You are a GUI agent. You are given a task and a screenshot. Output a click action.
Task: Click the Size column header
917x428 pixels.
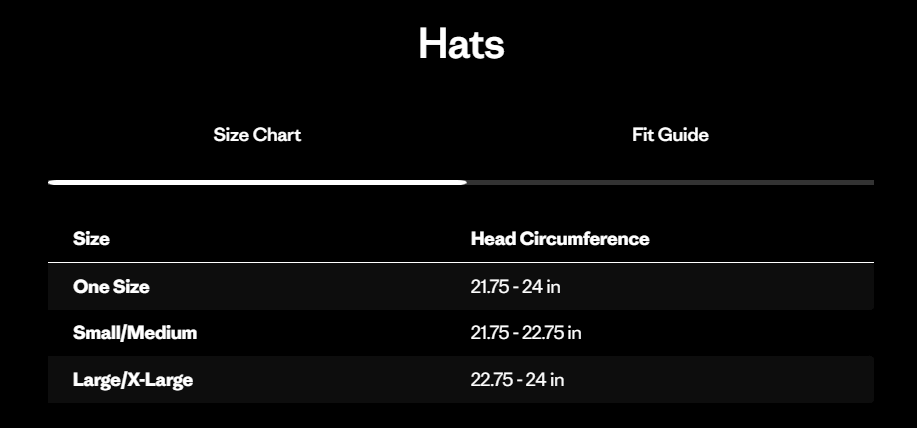pyautogui.click(x=91, y=239)
